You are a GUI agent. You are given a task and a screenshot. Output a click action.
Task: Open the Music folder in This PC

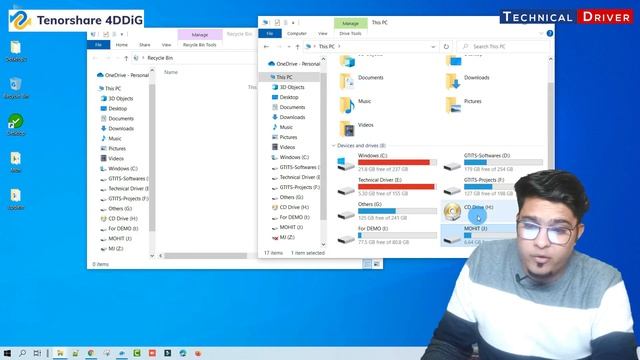pos(355,104)
